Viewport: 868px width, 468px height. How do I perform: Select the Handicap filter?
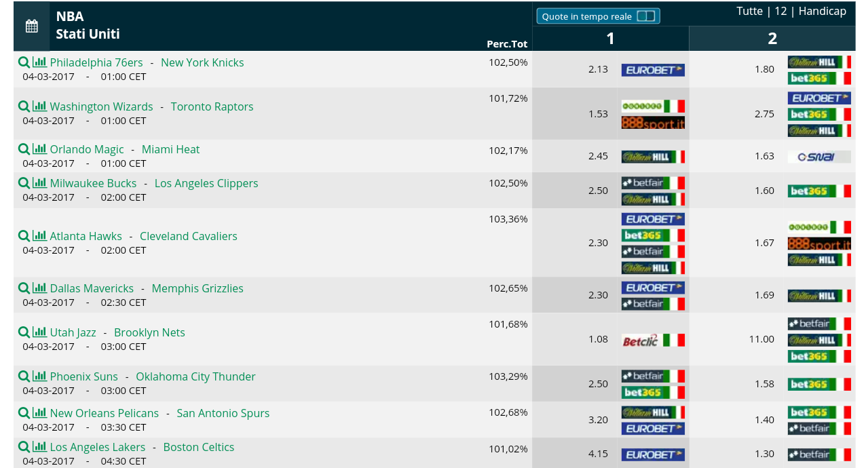point(823,11)
